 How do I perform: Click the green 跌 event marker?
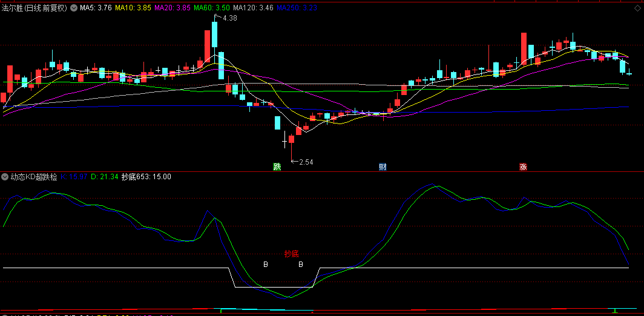click(277, 167)
